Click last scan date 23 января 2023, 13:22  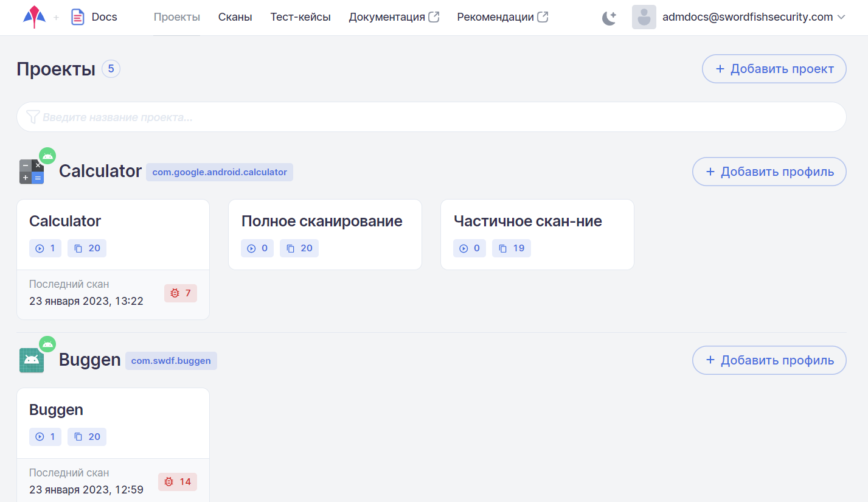[x=86, y=301]
